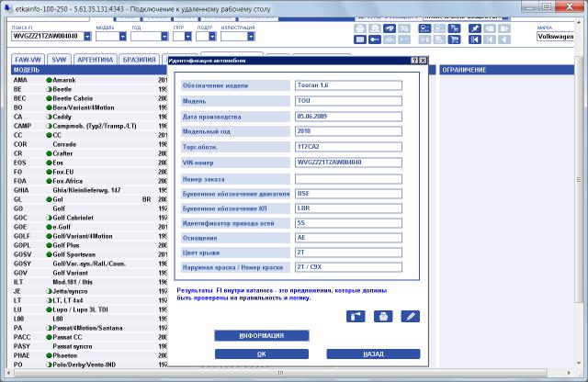This screenshot has width=588, height=382.
Task: Select the Crafter model row
Action: [89, 153]
